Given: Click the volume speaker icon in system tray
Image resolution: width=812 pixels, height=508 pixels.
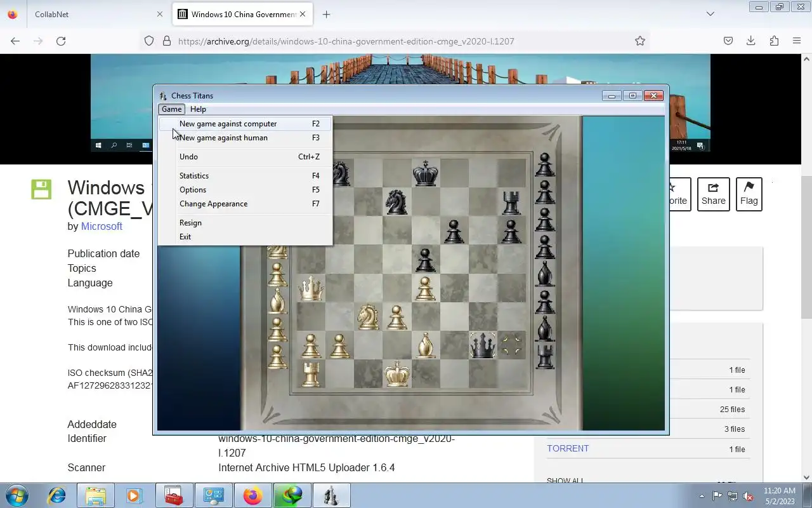Looking at the screenshot, I should (x=749, y=496).
